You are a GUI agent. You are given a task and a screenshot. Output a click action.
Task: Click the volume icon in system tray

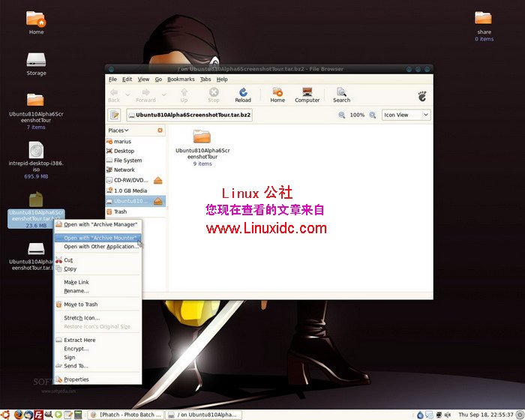pyautogui.click(x=448, y=415)
